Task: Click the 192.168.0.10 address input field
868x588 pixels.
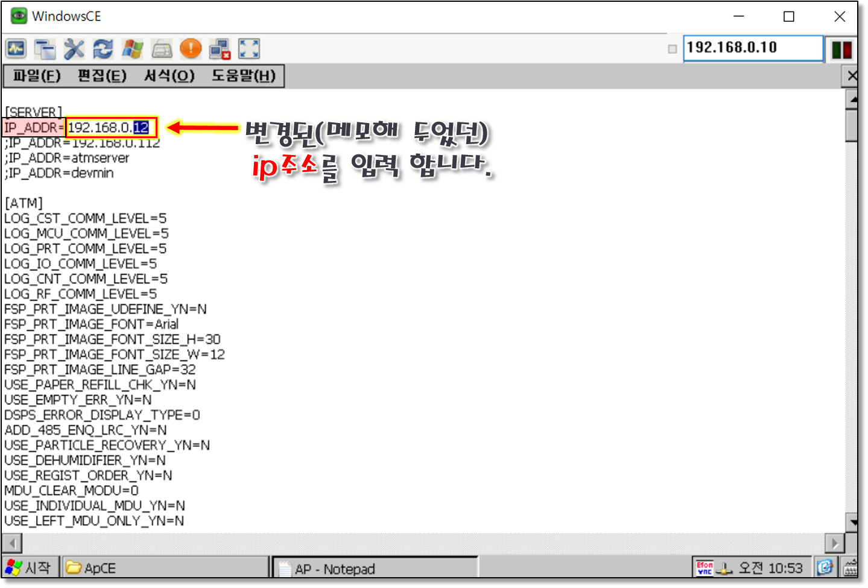Action: point(752,48)
